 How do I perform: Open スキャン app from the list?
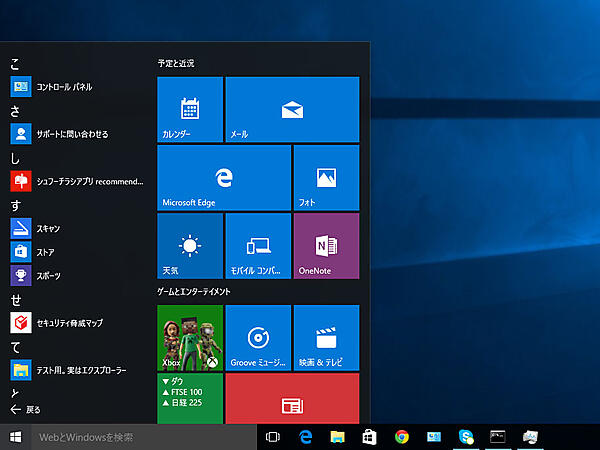(48, 229)
